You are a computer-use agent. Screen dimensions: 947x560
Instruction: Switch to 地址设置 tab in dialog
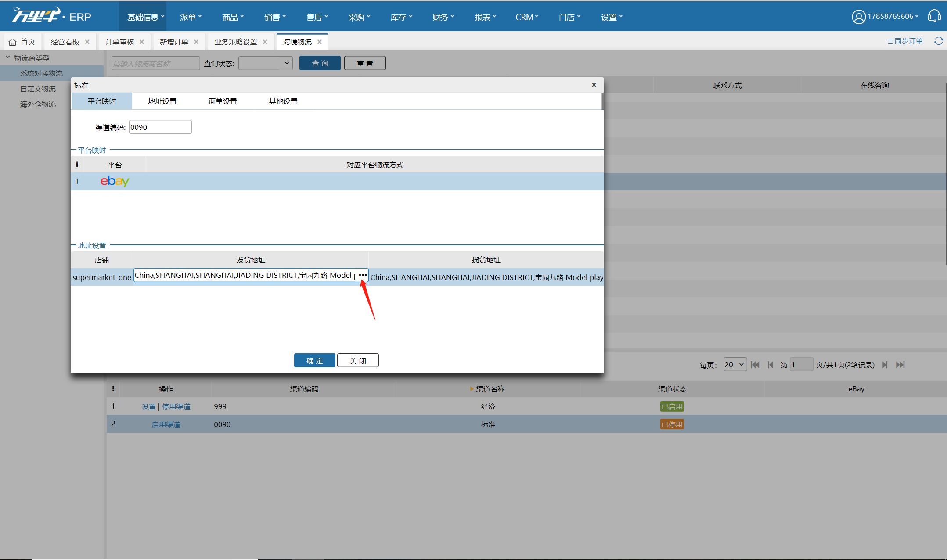click(162, 101)
